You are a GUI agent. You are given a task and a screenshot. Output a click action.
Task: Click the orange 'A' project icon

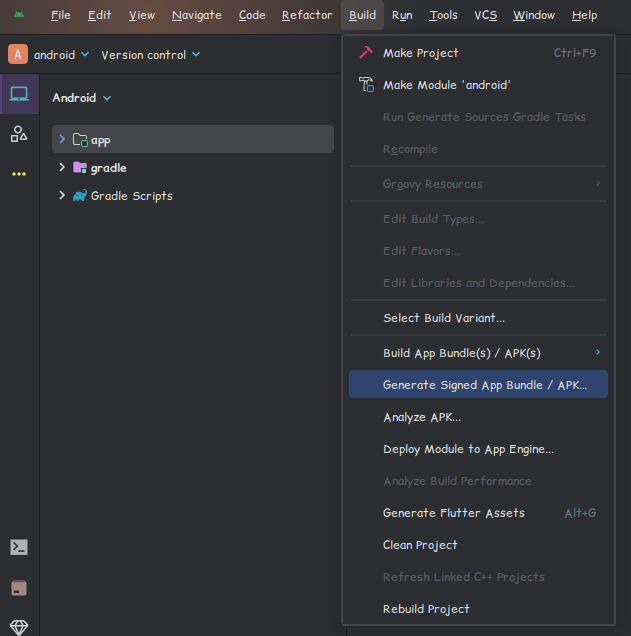(18, 55)
